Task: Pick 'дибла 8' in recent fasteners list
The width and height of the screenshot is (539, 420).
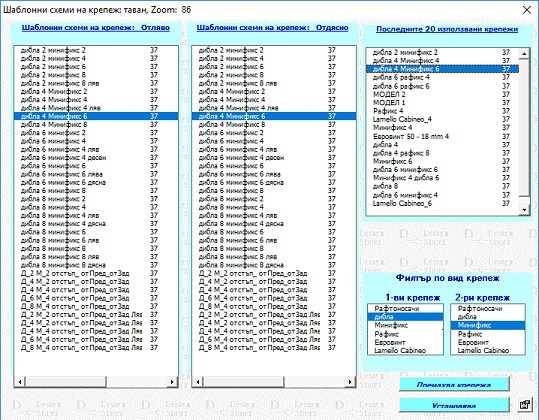Action: click(x=442, y=186)
